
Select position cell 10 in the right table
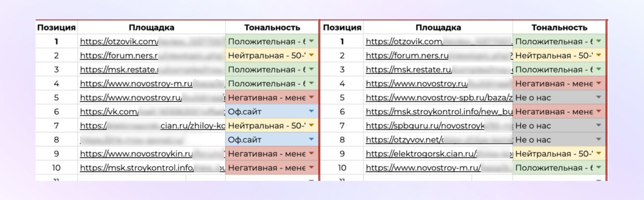[x=342, y=168]
